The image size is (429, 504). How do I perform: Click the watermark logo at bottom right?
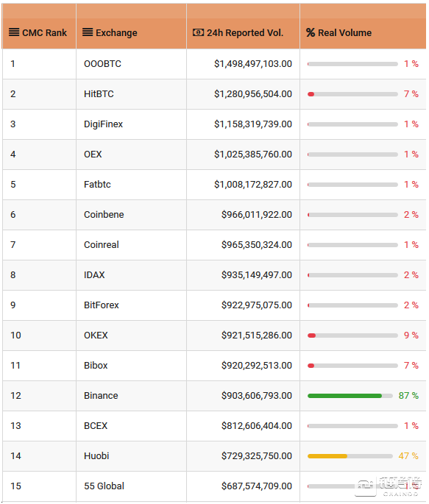pyautogui.click(x=389, y=486)
